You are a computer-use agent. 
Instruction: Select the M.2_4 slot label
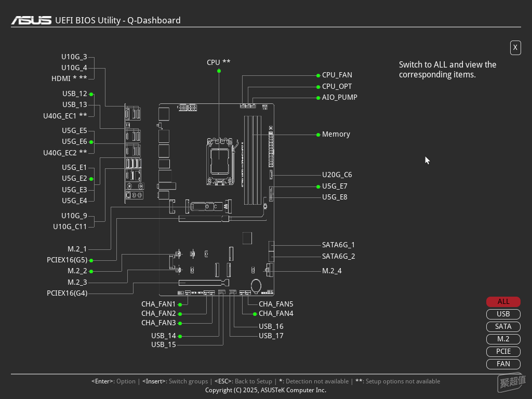tap(332, 271)
